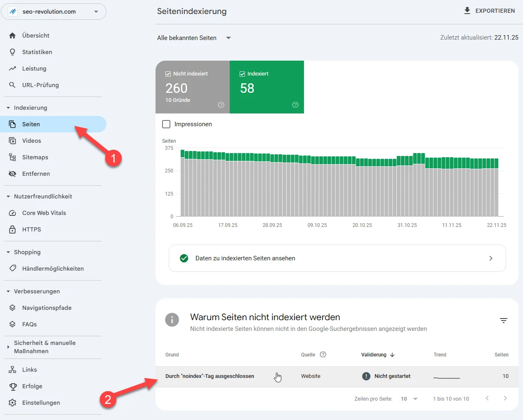Click the Erfolge trophy icon
This screenshot has width=523, height=420.
point(12,386)
